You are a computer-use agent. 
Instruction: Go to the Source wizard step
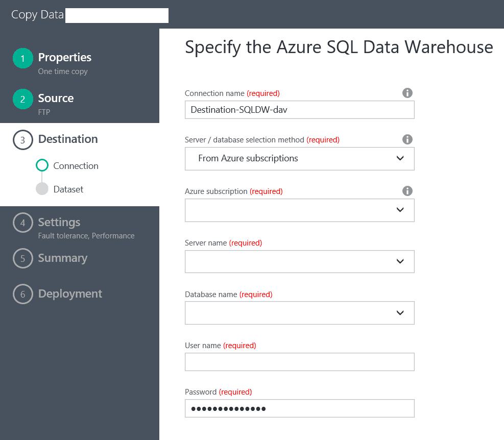[x=56, y=98]
